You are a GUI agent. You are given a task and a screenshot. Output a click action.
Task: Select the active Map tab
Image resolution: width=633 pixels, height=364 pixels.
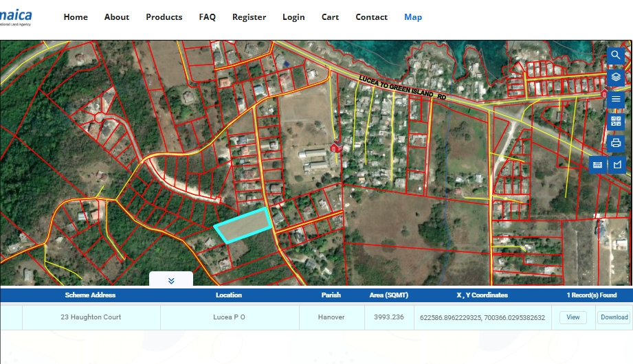click(413, 17)
